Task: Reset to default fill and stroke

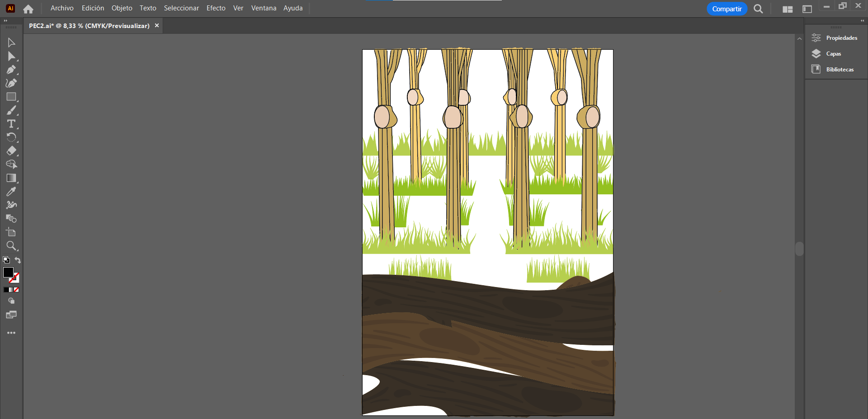Action: pyautogui.click(x=6, y=260)
